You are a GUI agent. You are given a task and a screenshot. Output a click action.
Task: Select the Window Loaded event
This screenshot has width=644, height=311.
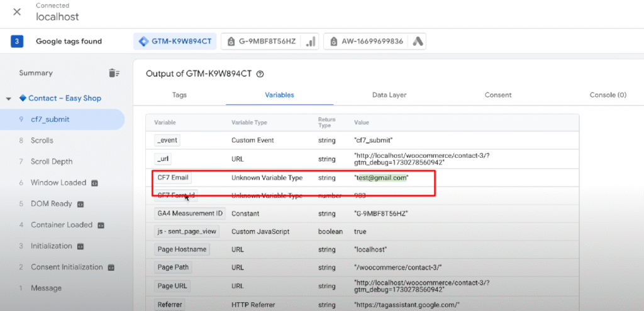(58, 183)
